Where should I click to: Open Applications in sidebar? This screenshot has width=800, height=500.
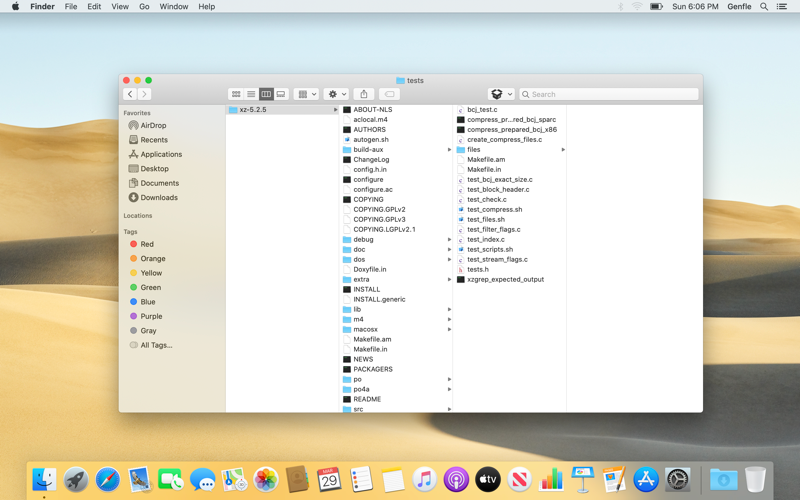point(155,154)
